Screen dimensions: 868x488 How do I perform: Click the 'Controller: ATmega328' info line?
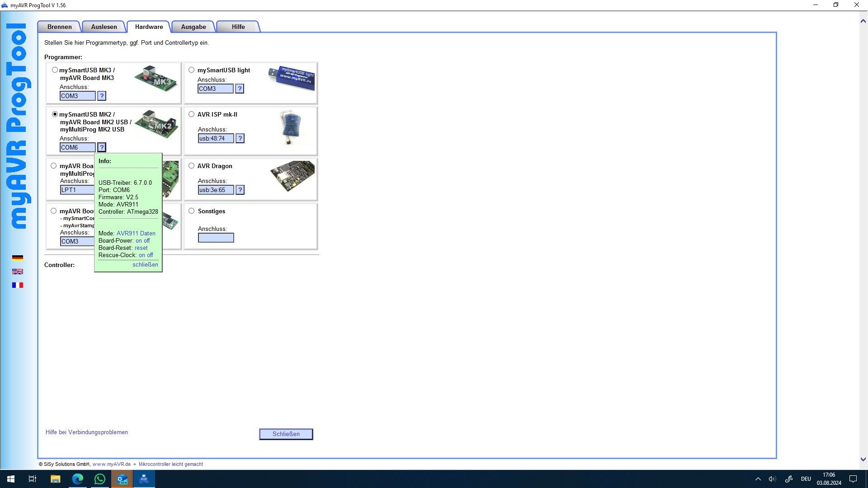tap(128, 212)
